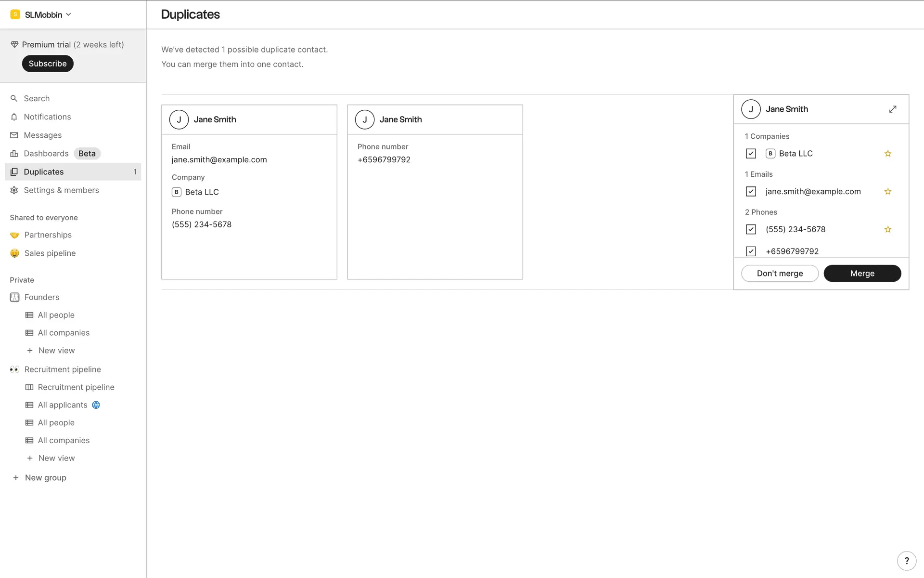Go to Settings & members
This screenshot has height=578, width=924.
coord(61,190)
